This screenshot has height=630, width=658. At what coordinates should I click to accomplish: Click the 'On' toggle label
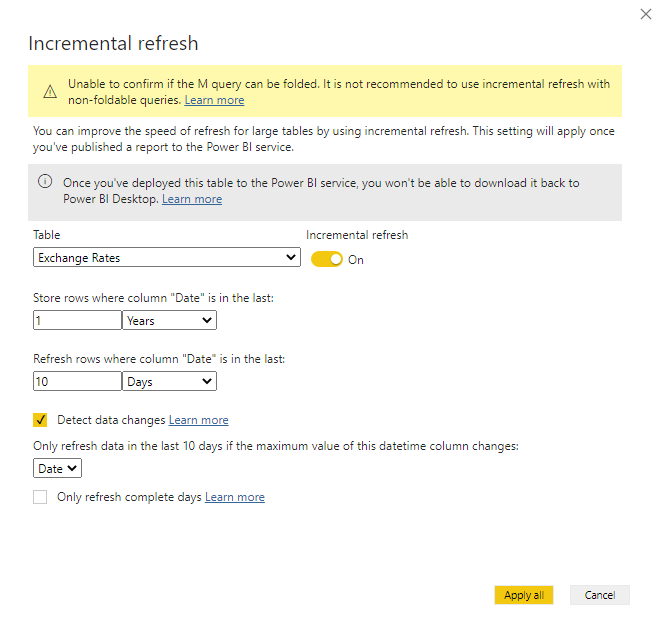pos(355,260)
